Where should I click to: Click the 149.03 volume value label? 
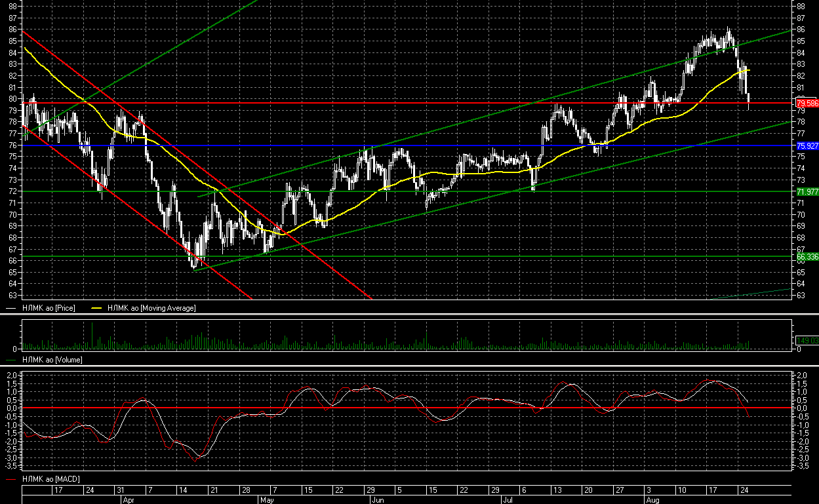807,340
